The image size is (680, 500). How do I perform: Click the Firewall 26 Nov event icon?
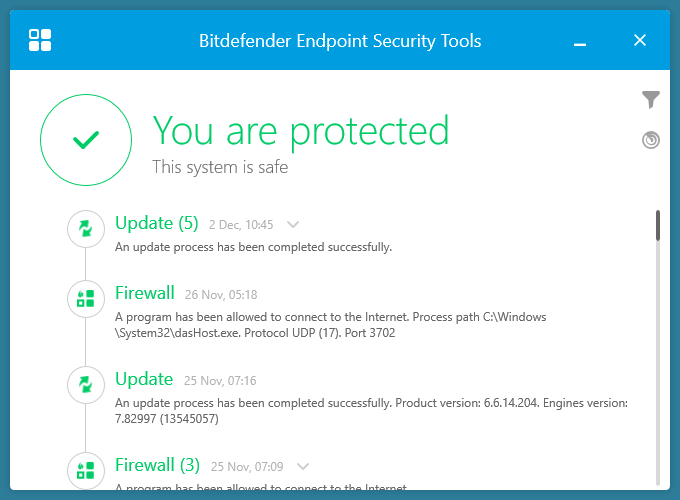pos(86,298)
